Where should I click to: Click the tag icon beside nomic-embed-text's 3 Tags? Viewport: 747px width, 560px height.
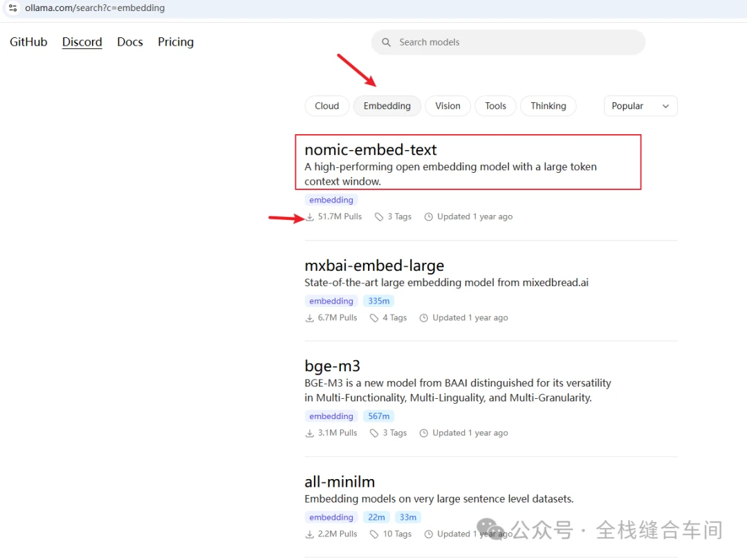pyautogui.click(x=379, y=216)
